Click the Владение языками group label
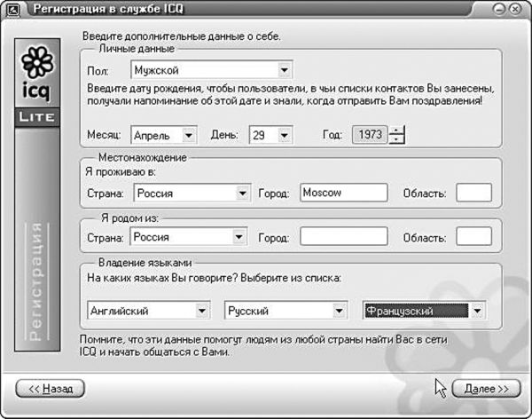Image resolution: width=532 pixels, height=419 pixels. point(145,263)
